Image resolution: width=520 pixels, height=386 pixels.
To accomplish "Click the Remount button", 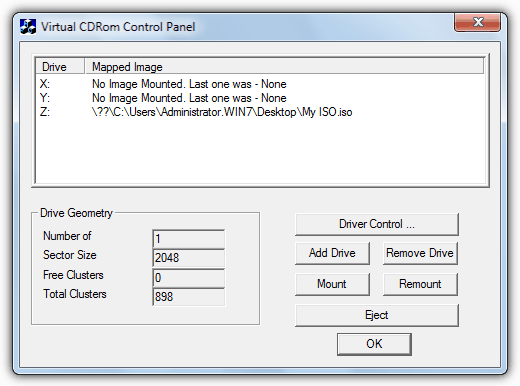I will click(x=420, y=284).
